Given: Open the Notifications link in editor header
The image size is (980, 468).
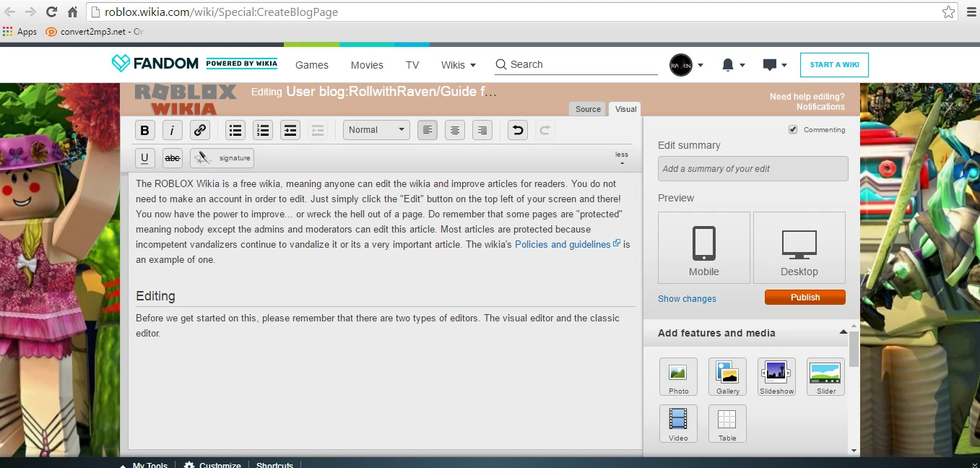Looking at the screenshot, I should pos(820,106).
